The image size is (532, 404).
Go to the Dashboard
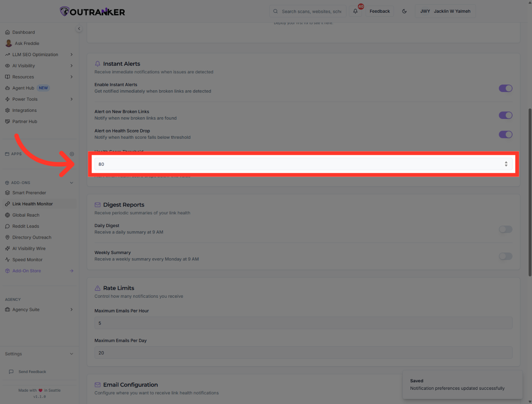pos(23,32)
